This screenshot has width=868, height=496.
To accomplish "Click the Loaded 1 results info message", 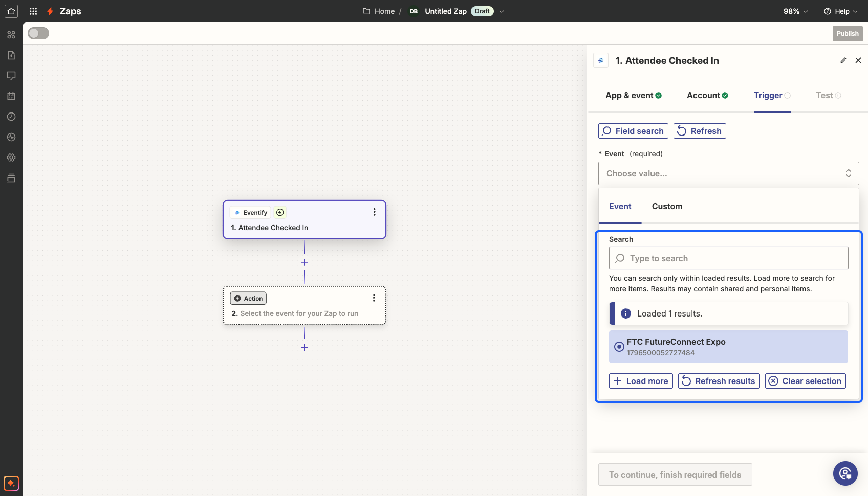I will pos(728,313).
